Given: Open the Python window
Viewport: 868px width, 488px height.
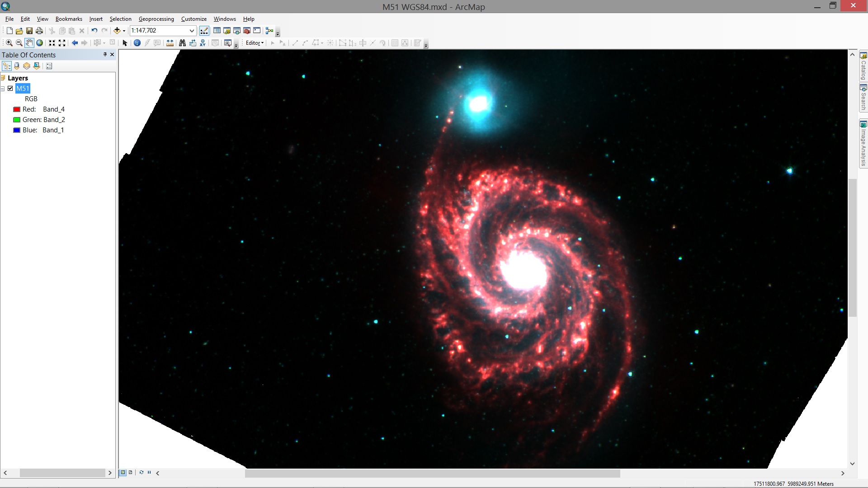Looking at the screenshot, I should pos(257,31).
